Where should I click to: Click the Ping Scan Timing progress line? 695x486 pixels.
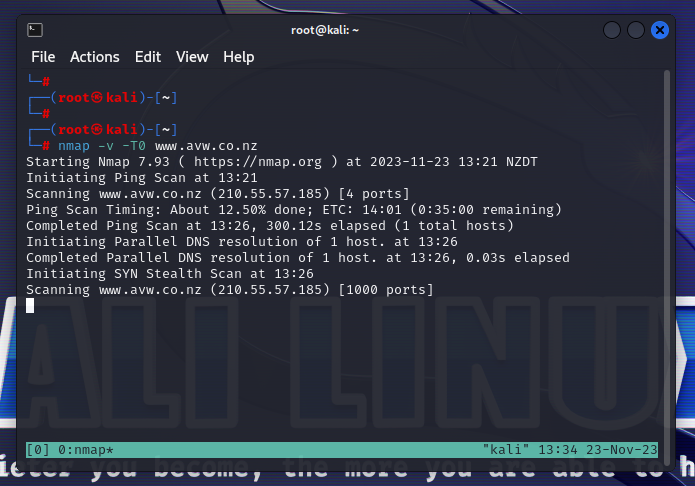(x=293, y=209)
